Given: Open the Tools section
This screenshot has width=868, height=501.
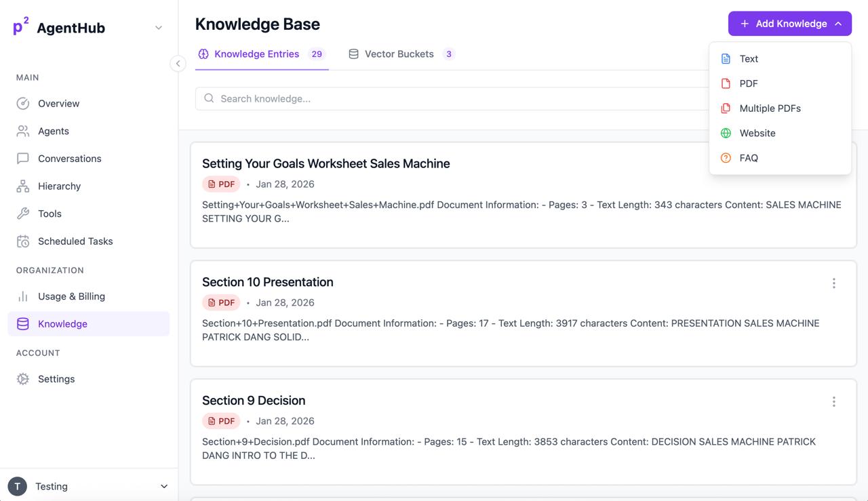Looking at the screenshot, I should (23, 214).
